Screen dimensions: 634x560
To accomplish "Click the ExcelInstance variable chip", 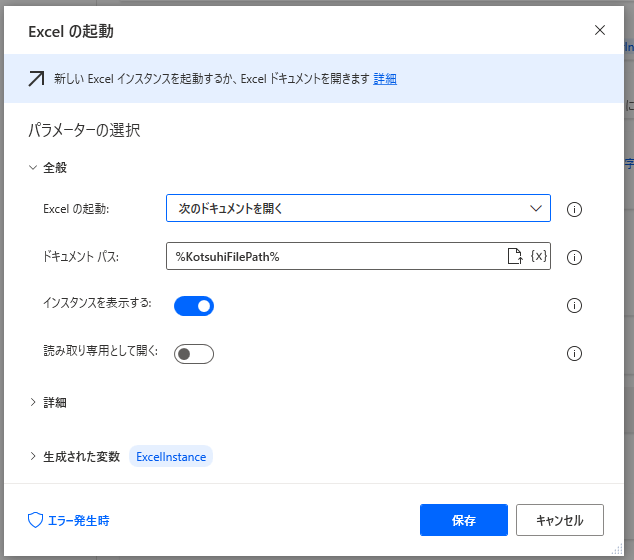I will click(171, 457).
